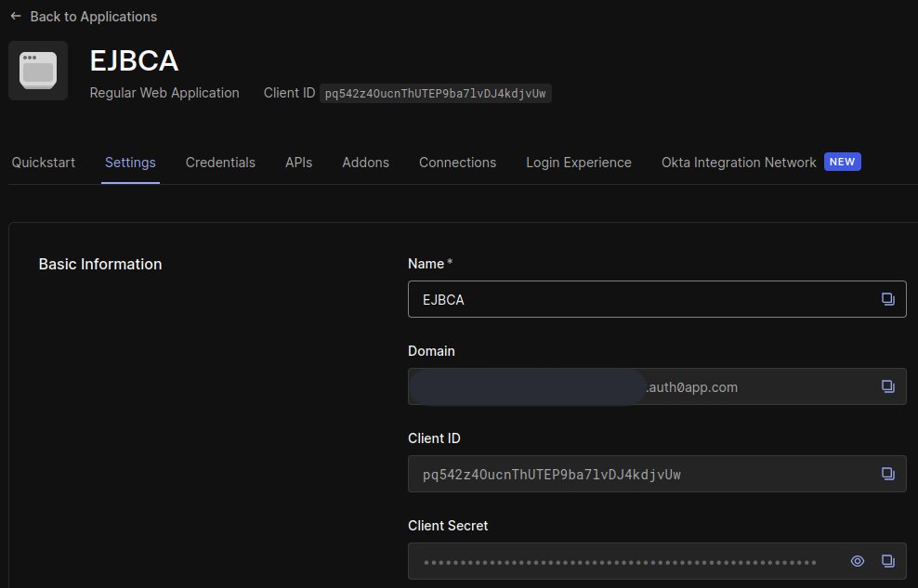Click the Back to Applications link

tap(93, 16)
